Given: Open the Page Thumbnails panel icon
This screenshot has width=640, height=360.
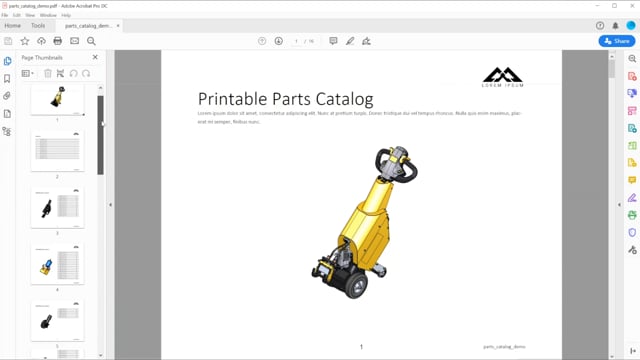Looking at the screenshot, I should 7,61.
